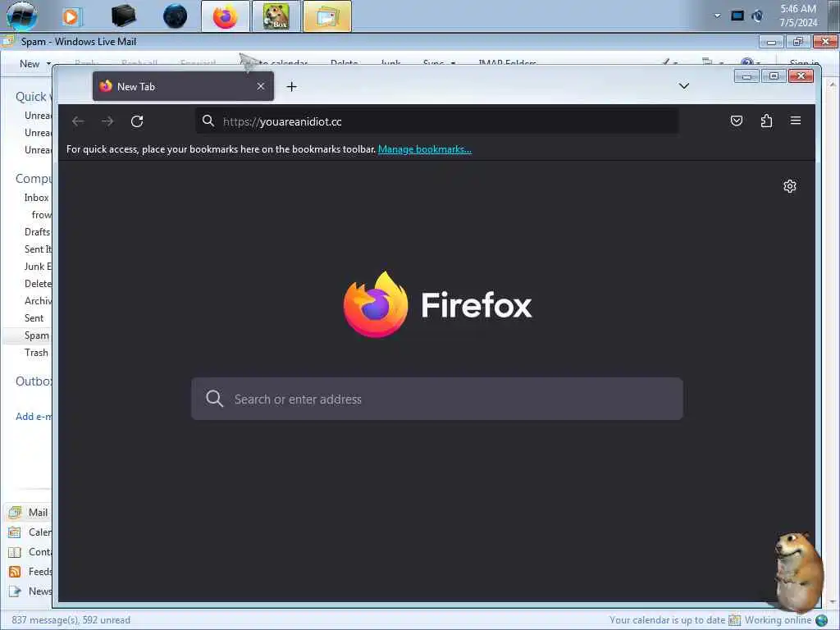
Task: Open volume control in system tray
Action: tap(757, 16)
